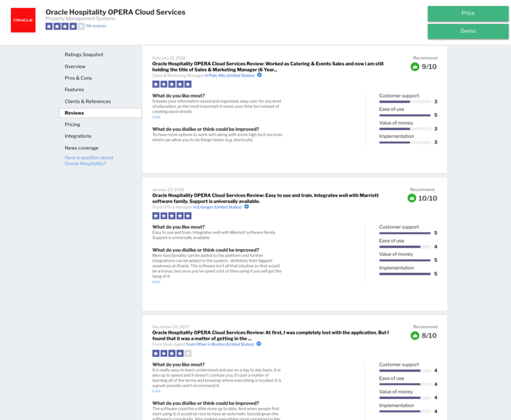Open Clients & References section

click(x=88, y=101)
